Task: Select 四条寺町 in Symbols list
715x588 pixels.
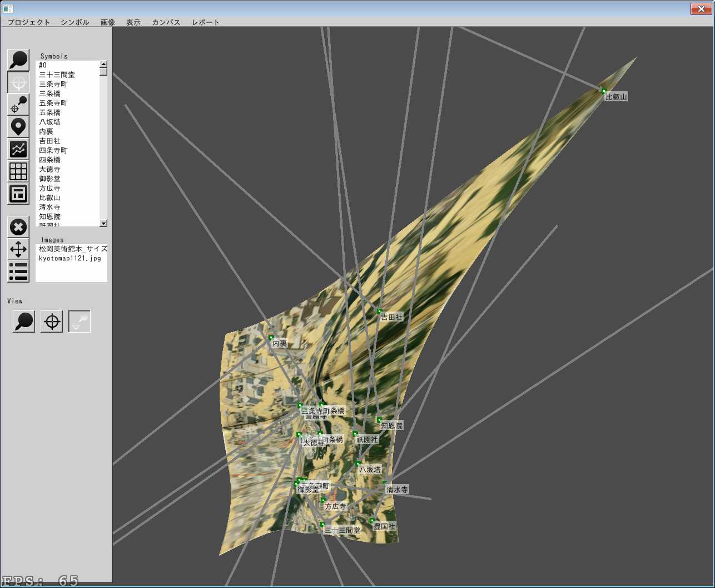Action: tap(67, 150)
